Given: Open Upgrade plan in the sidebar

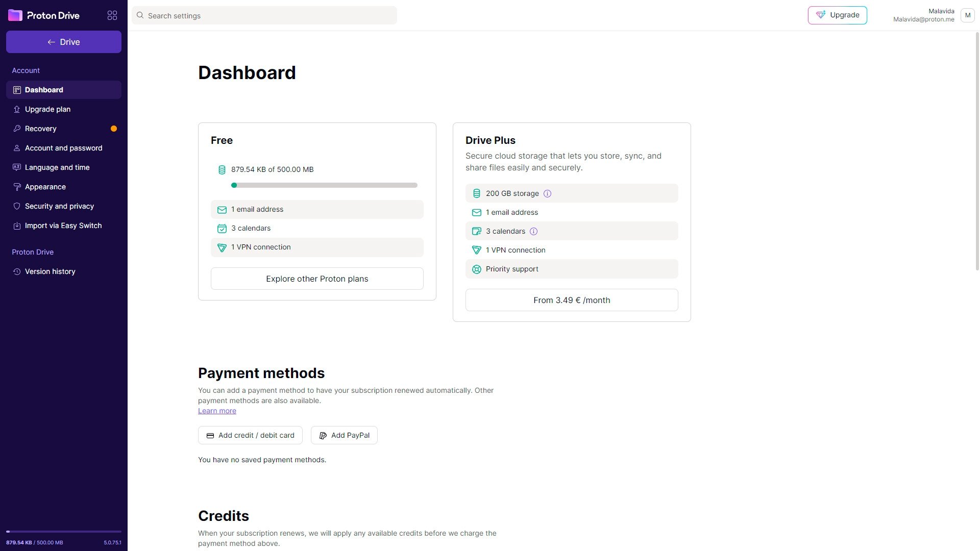Looking at the screenshot, I should point(64,109).
